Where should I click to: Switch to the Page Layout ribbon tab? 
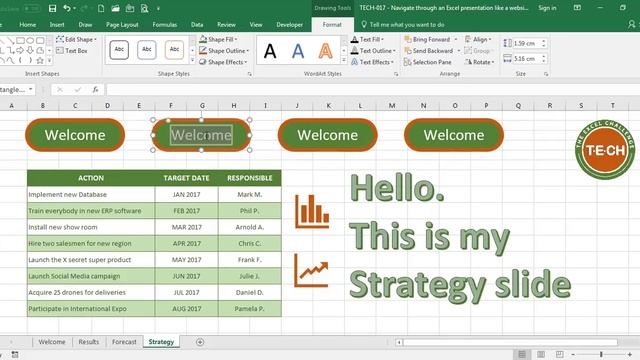[x=122, y=24]
